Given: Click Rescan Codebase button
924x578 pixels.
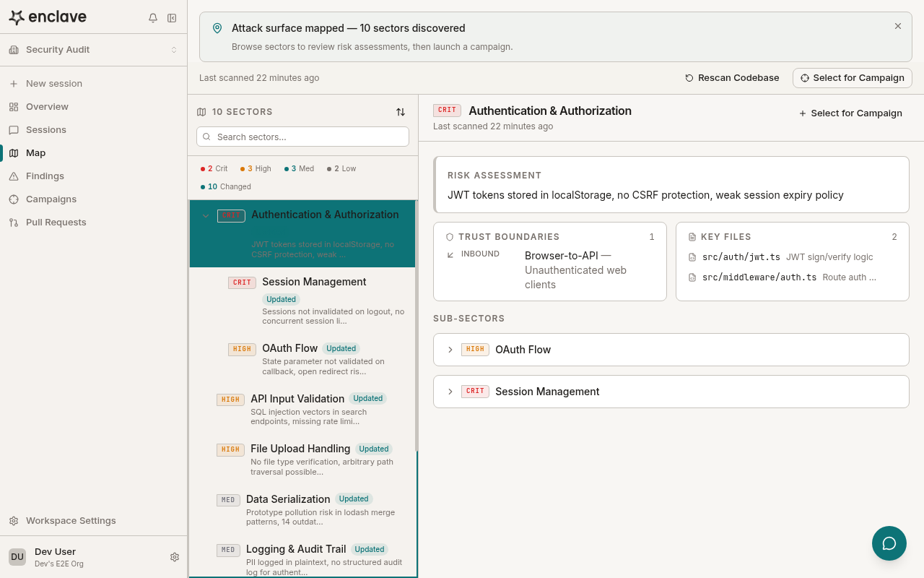Looking at the screenshot, I should click(732, 78).
